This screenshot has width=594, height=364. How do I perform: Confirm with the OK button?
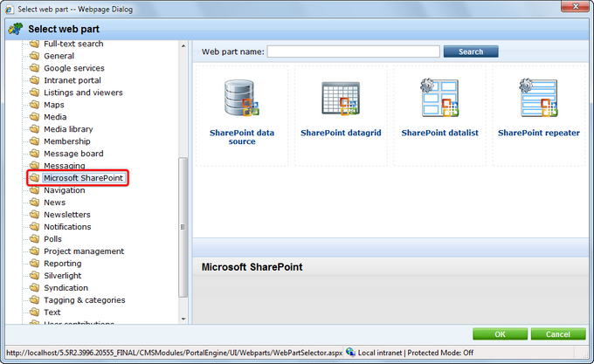click(x=499, y=333)
